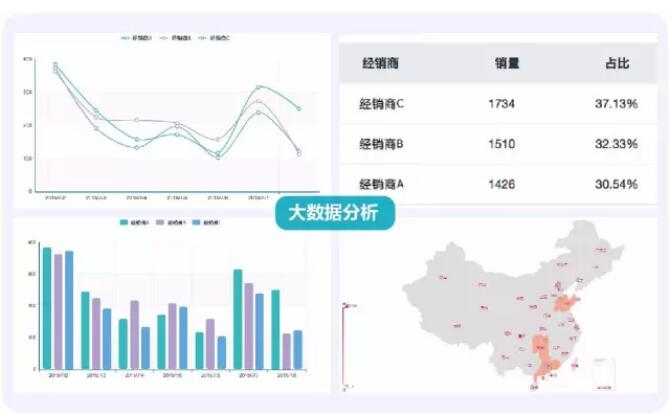Screen dimensions: 671x414
Task: Select the 经销商B table row
Action: pos(498,144)
